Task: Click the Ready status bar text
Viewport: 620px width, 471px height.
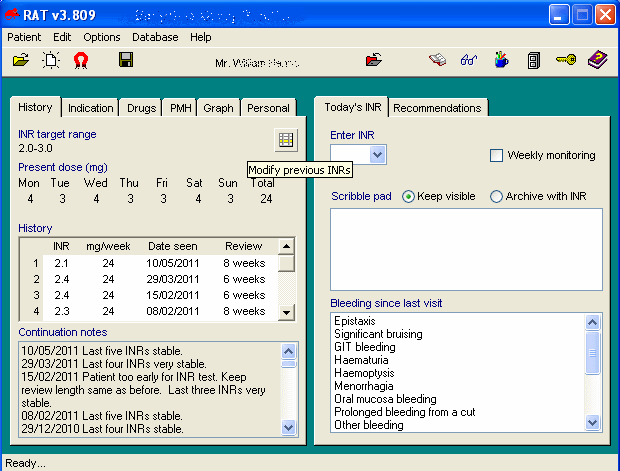Action: point(25,463)
